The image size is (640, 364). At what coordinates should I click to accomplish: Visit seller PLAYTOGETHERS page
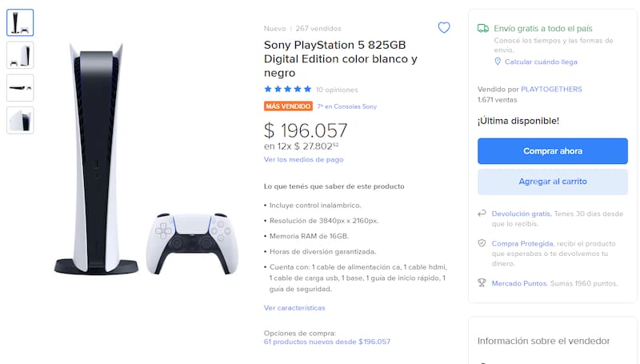click(551, 88)
